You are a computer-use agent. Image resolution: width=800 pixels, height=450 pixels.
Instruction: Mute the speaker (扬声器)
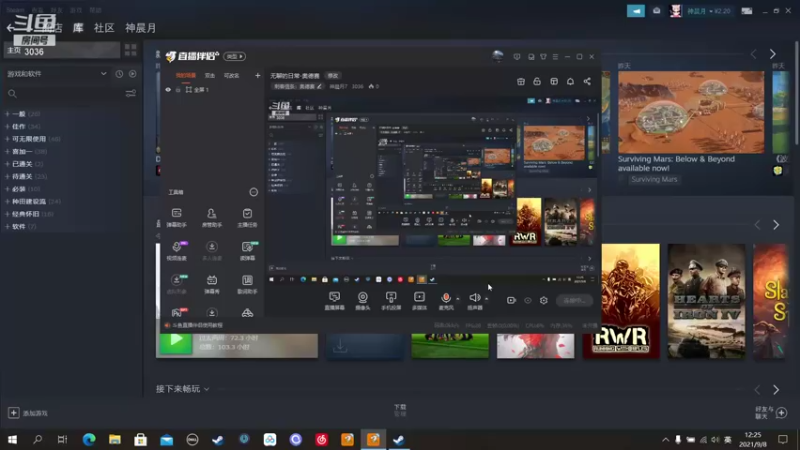(474, 301)
